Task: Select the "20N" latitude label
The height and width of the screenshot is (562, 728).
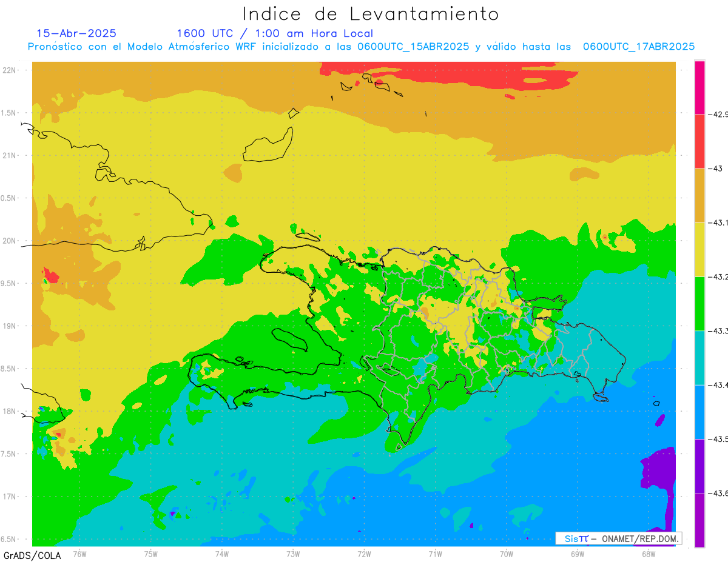Action: (10, 241)
